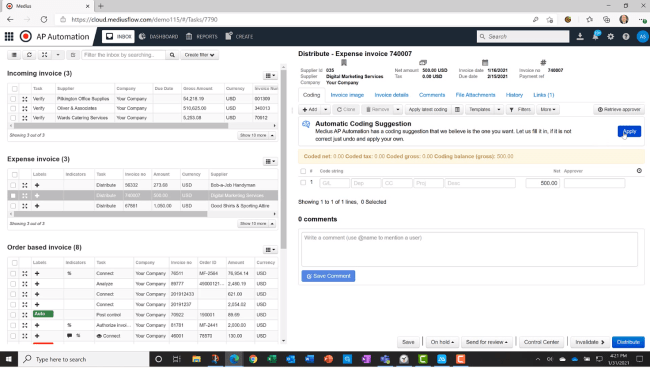Switch to the Invoice details tab
Screen dimensions: 650x368
(x=391, y=95)
